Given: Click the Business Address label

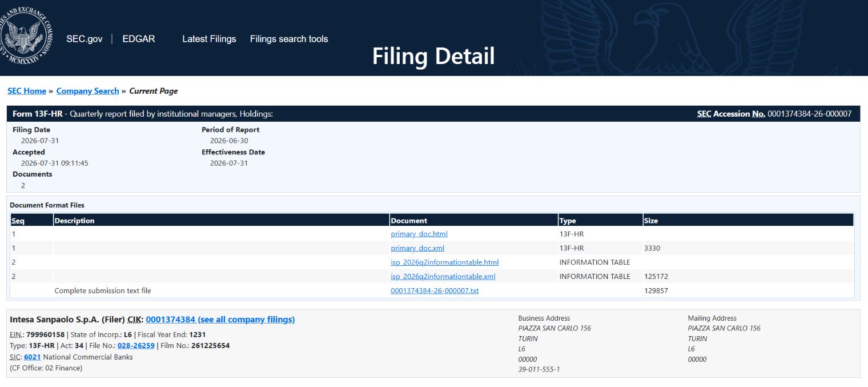Looking at the screenshot, I should pyautogui.click(x=544, y=318).
